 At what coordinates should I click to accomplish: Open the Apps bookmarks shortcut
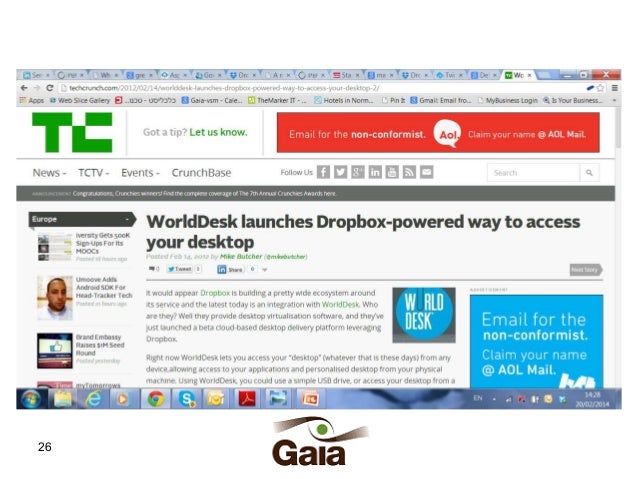click(32, 100)
